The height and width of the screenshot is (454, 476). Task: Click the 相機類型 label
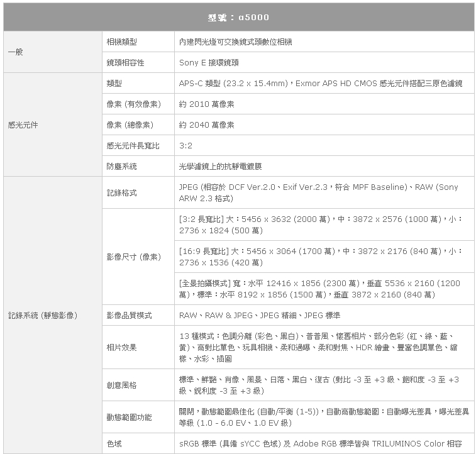pyautogui.click(x=122, y=42)
